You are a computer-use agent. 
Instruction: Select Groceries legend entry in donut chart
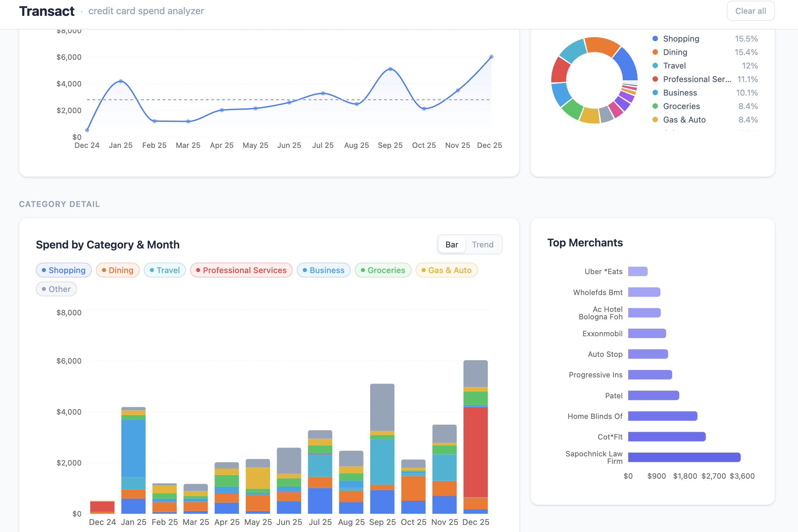pos(705,106)
